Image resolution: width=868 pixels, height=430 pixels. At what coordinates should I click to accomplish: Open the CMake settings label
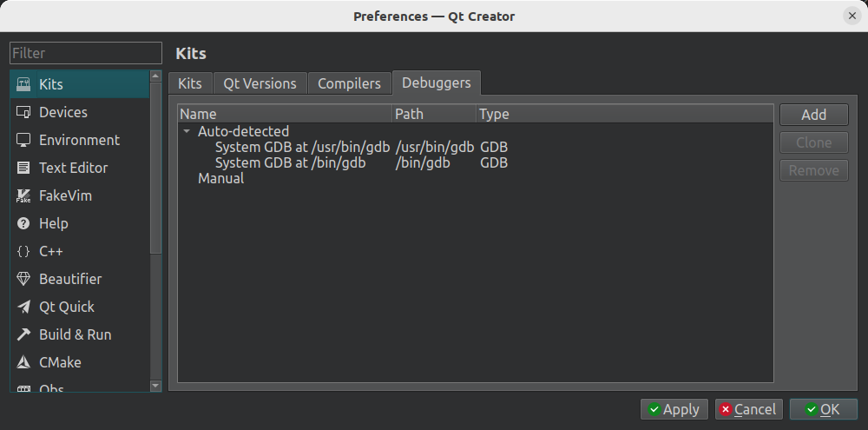pyautogui.click(x=60, y=362)
